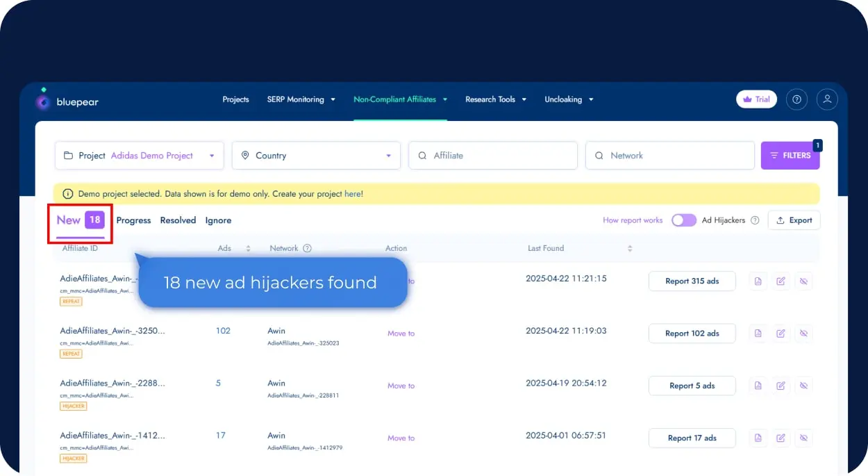Toggle the Ad Hijackers switch

(x=684, y=220)
